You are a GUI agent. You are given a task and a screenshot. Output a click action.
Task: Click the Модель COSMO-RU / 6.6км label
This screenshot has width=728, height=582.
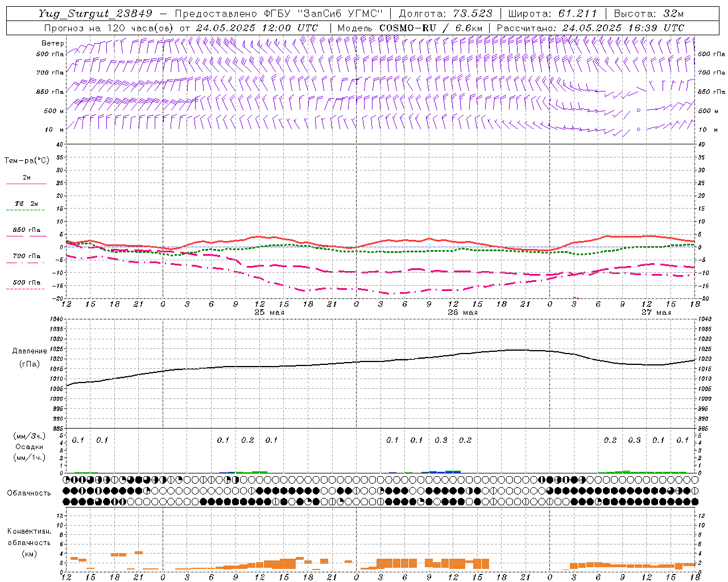[410, 28]
